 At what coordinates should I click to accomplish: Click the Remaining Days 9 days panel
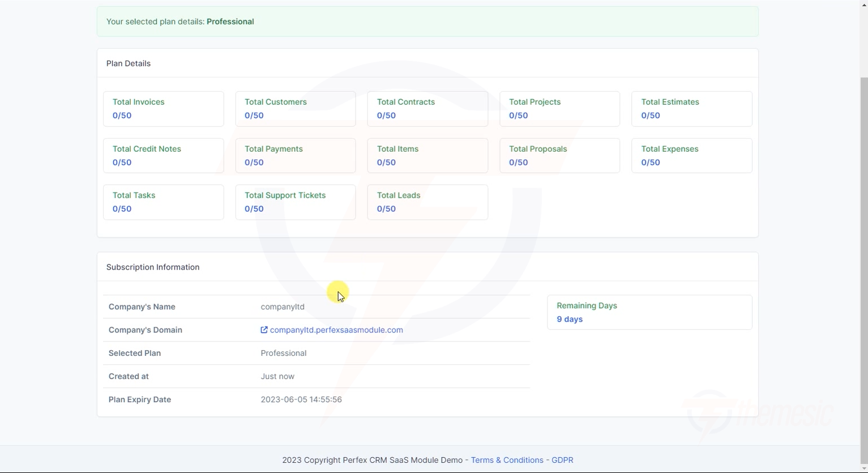point(649,312)
